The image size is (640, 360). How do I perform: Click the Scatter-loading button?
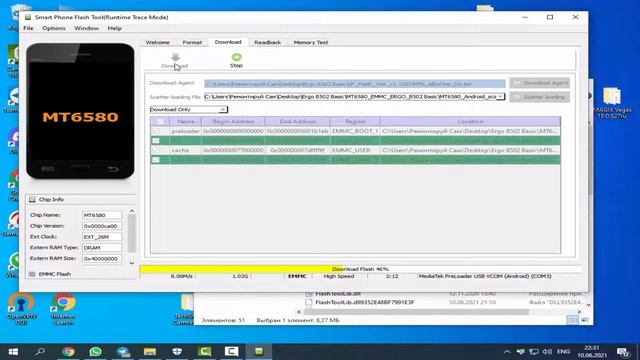[x=540, y=97]
